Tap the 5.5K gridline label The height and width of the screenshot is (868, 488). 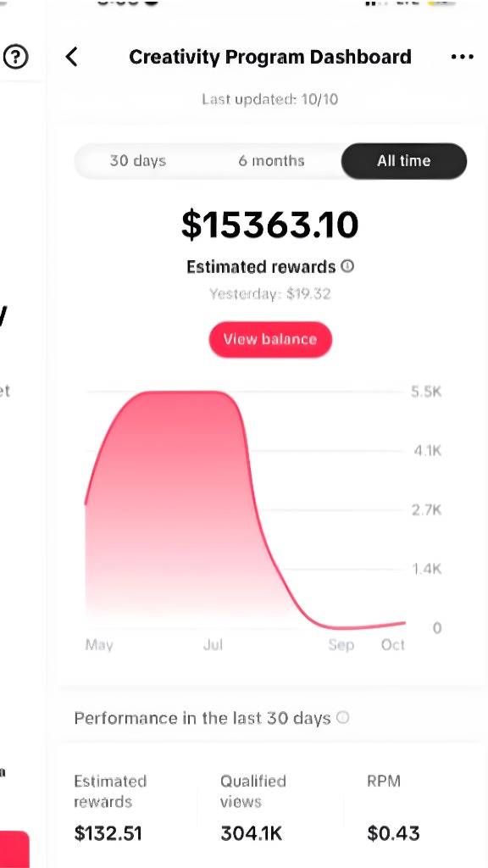coord(426,392)
